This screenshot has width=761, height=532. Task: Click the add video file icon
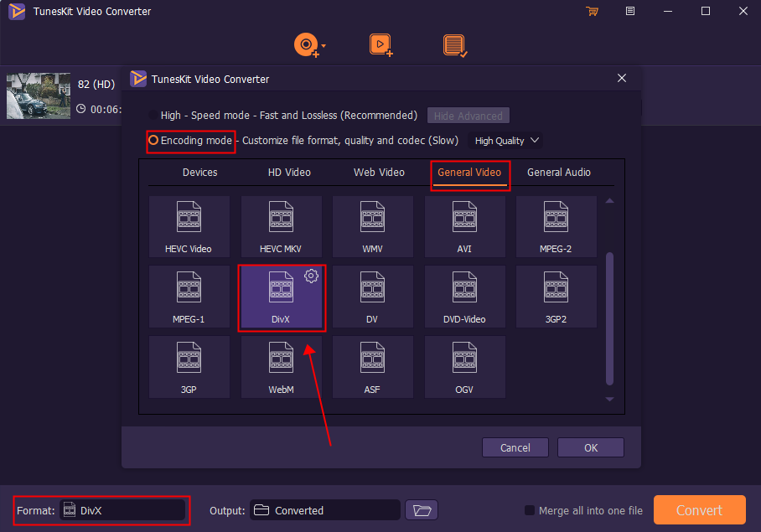[x=381, y=45]
